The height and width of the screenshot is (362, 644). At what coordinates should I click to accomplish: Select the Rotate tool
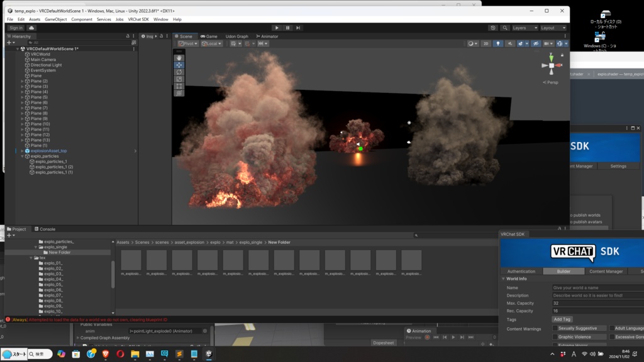coord(179,72)
